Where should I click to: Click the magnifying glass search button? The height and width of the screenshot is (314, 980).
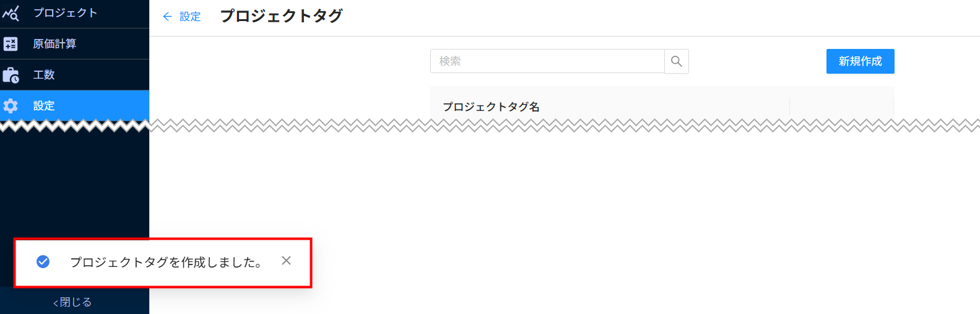[x=677, y=61]
